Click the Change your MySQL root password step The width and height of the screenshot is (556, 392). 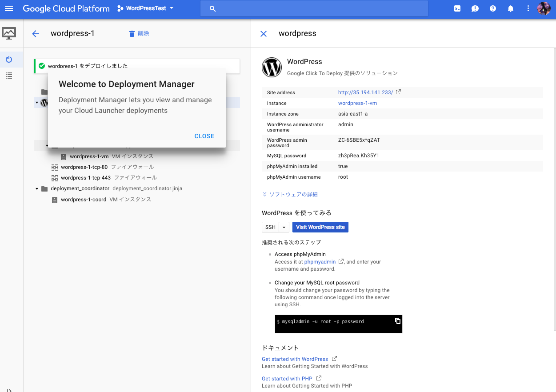(x=317, y=283)
